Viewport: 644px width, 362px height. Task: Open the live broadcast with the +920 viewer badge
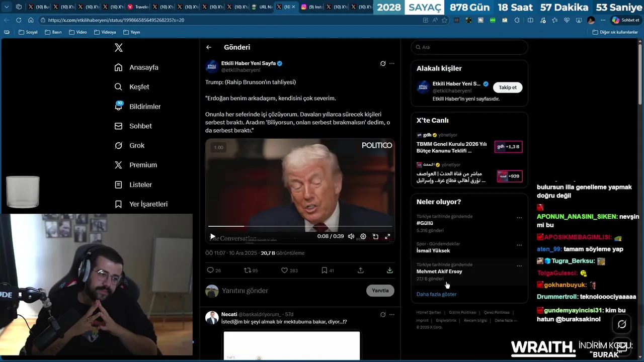pyautogui.click(x=469, y=173)
